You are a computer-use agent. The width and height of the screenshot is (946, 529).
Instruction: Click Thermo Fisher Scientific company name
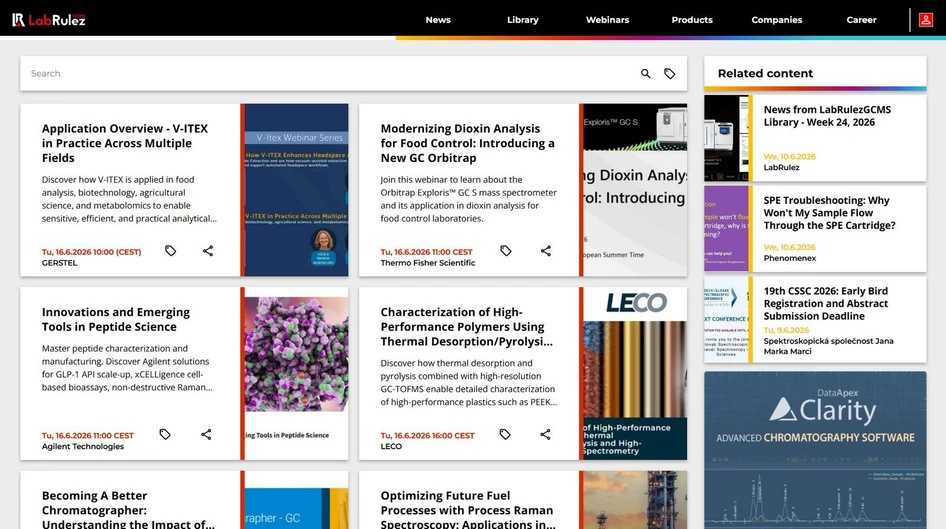[428, 263]
